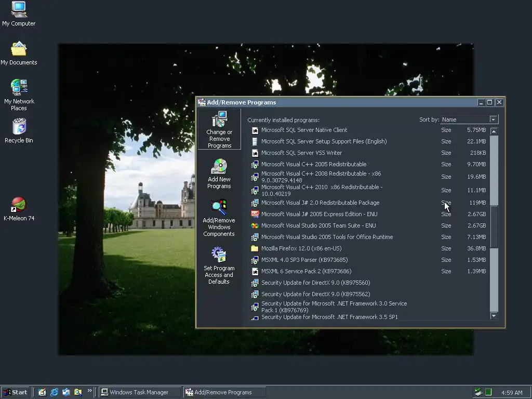
Task: Click the 4:59 AM system clock
Action: click(512, 393)
